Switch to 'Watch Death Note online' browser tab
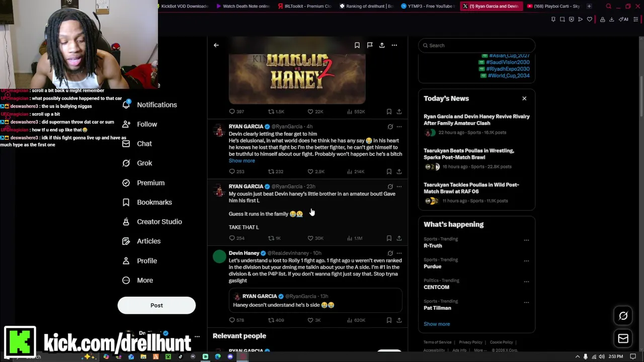 click(x=243, y=6)
